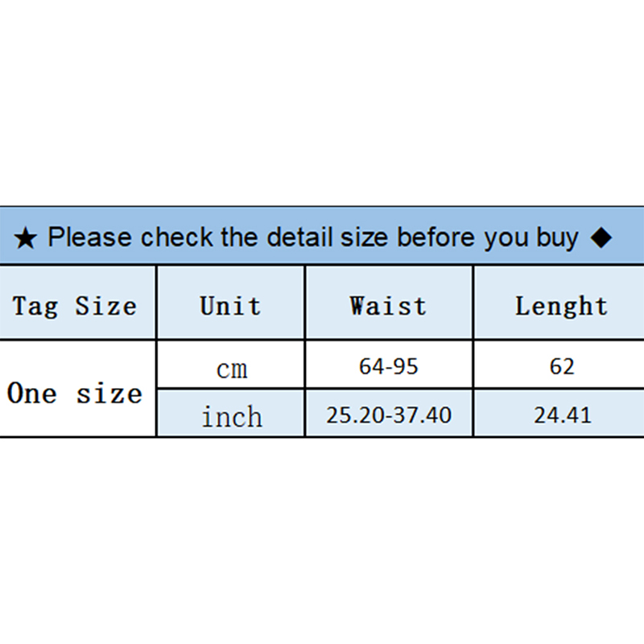Click the 'Waist' column header
644x644 pixels.
pyautogui.click(x=388, y=306)
